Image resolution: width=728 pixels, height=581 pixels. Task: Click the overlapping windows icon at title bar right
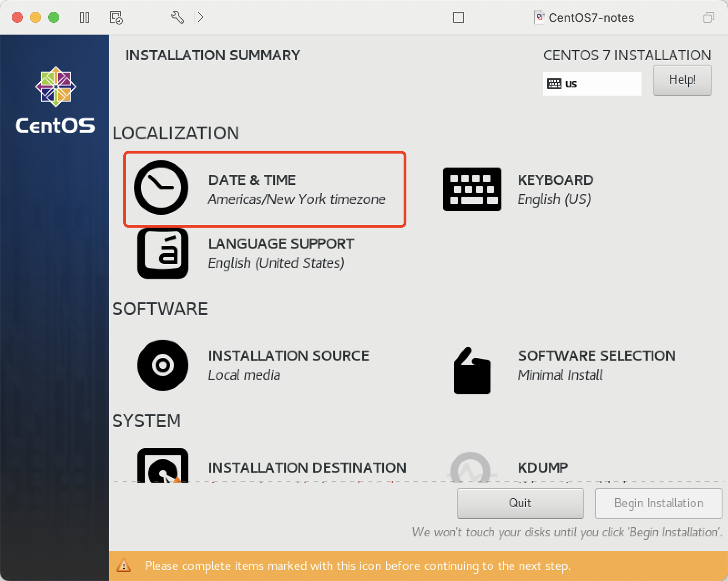(709, 17)
